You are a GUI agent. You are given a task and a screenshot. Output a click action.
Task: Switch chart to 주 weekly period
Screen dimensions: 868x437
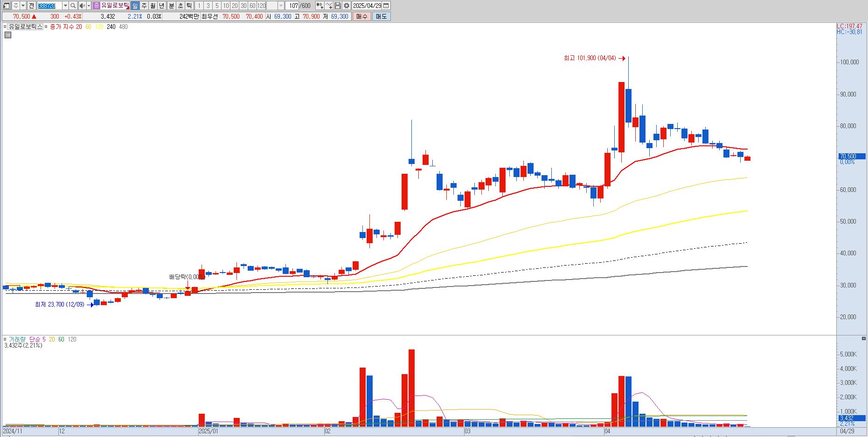[144, 6]
